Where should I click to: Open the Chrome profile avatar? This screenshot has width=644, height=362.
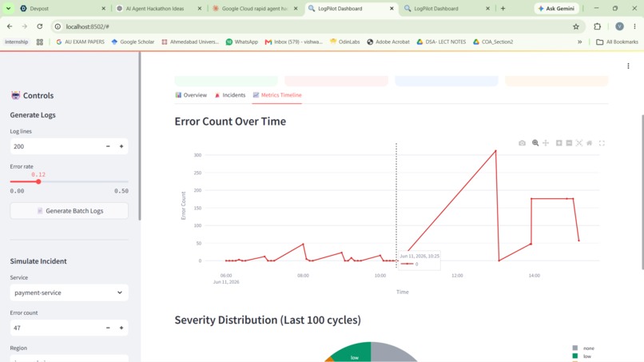click(x=619, y=26)
